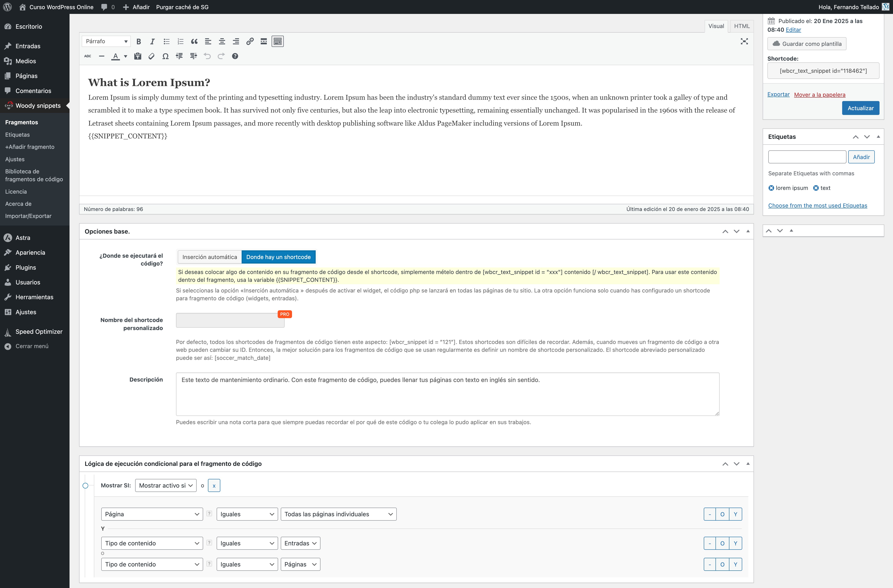Open the Mostrar activo si dropdown
The height and width of the screenshot is (588, 893).
(x=166, y=486)
